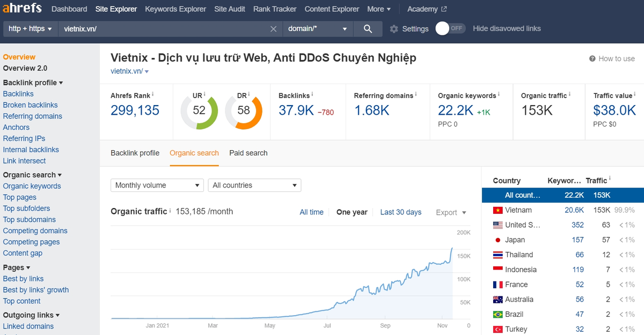
Task: Switch to the Paid search tab
Action: click(x=248, y=153)
